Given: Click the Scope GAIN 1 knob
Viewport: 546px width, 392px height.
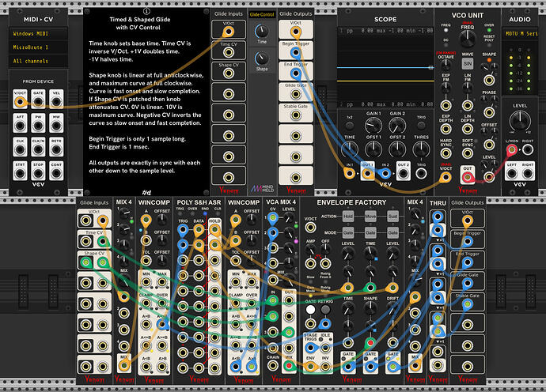Looking at the screenshot, I should pos(373,125).
